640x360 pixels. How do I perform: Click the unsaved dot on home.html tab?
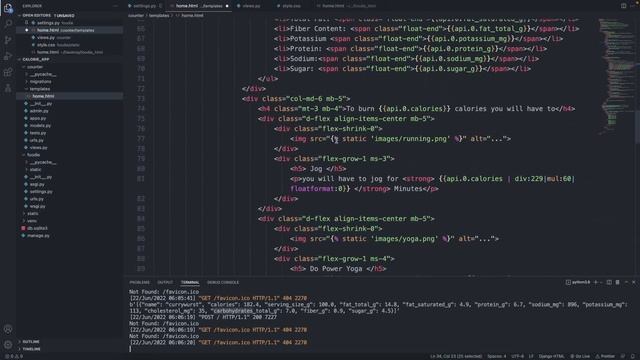click(227, 6)
